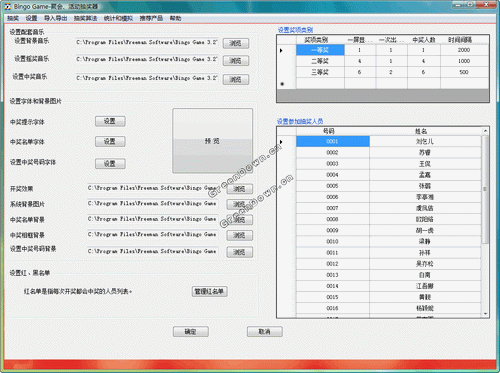Click the 号码 column header
This screenshot has height=373, width=500.
coord(333,131)
